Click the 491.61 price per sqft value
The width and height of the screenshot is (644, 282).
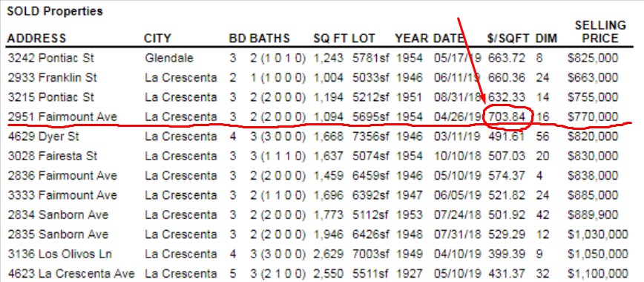(507, 137)
